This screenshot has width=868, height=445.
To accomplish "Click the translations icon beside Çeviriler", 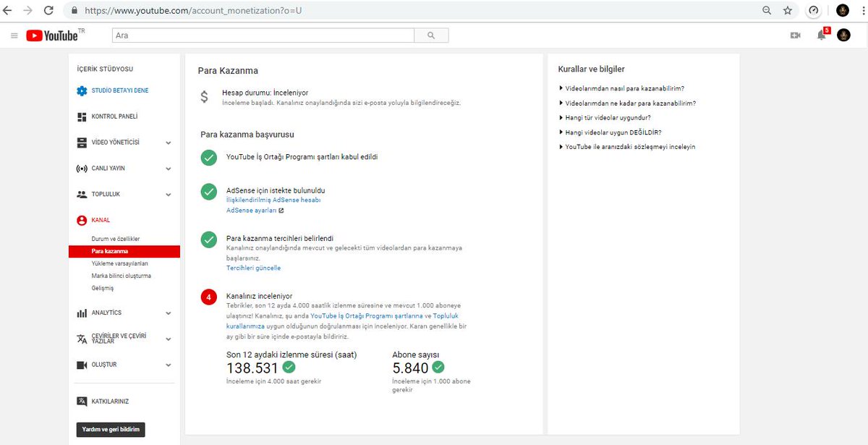I will (82, 339).
